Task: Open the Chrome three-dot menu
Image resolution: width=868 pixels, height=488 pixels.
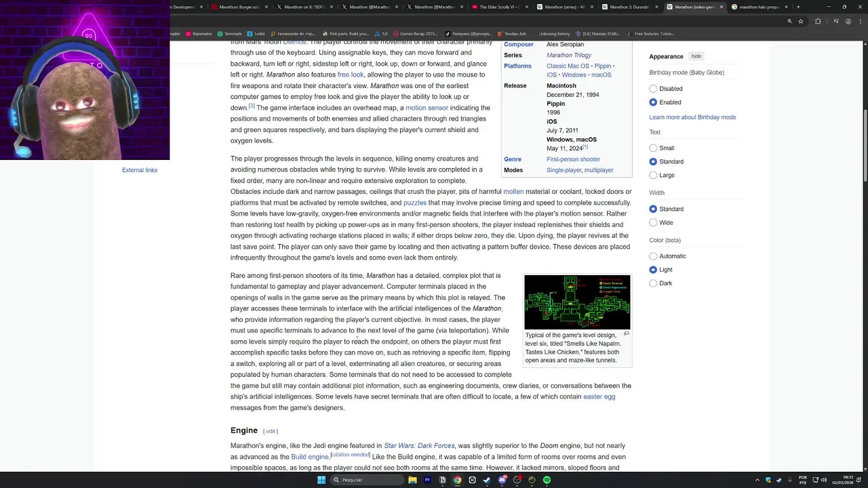Action: click(859, 21)
